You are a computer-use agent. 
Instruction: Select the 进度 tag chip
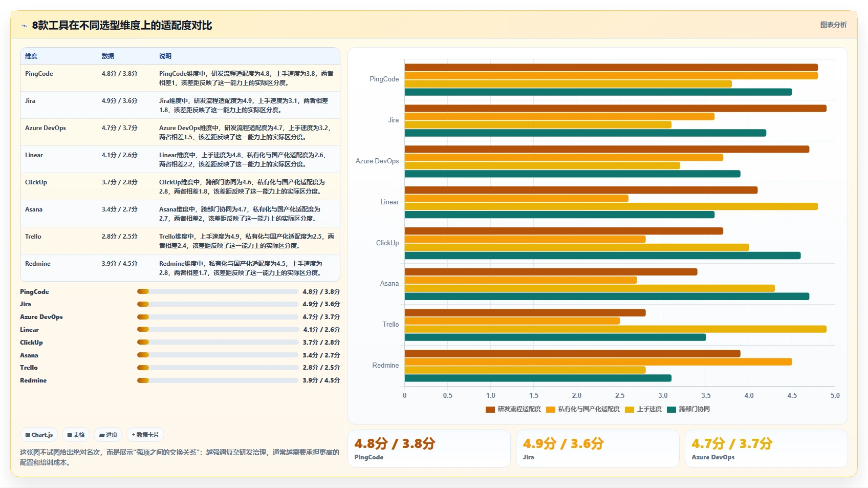coord(108,435)
